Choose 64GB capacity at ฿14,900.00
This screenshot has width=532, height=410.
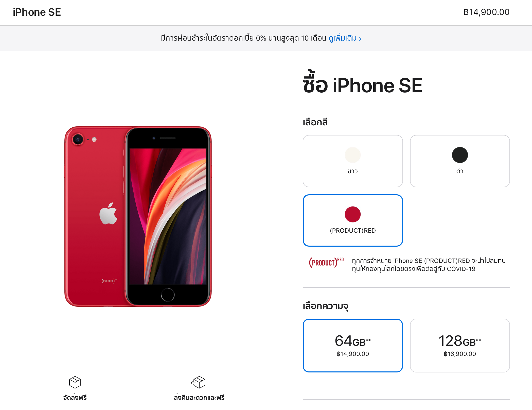pos(353,346)
